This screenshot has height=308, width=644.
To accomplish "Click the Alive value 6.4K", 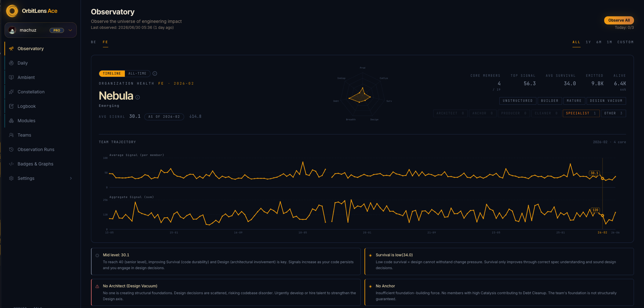I will (620, 84).
